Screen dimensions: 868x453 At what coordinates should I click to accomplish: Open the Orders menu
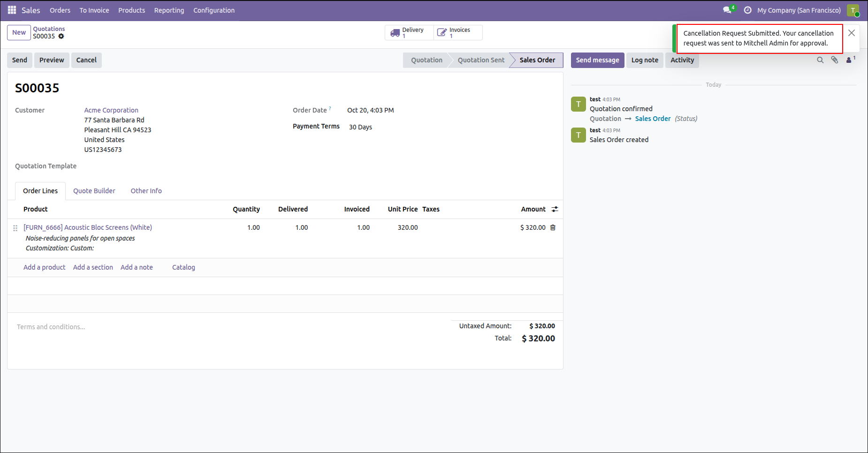coord(60,10)
